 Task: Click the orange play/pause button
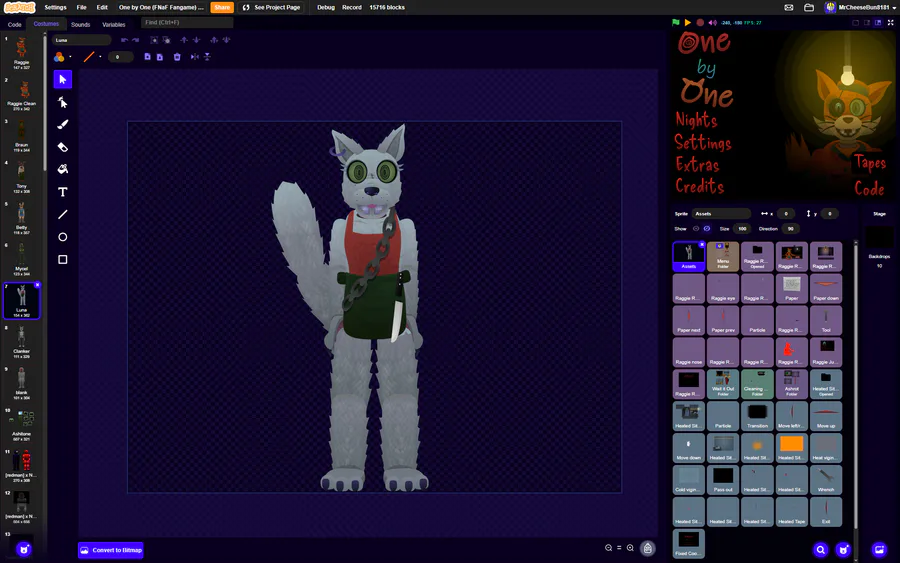(688, 22)
